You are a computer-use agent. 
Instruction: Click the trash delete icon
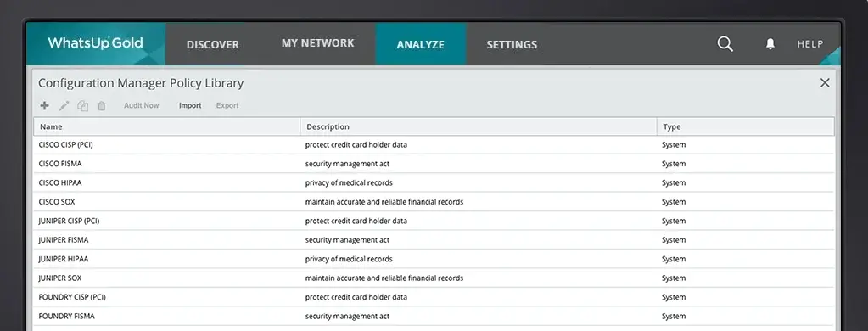pos(101,106)
